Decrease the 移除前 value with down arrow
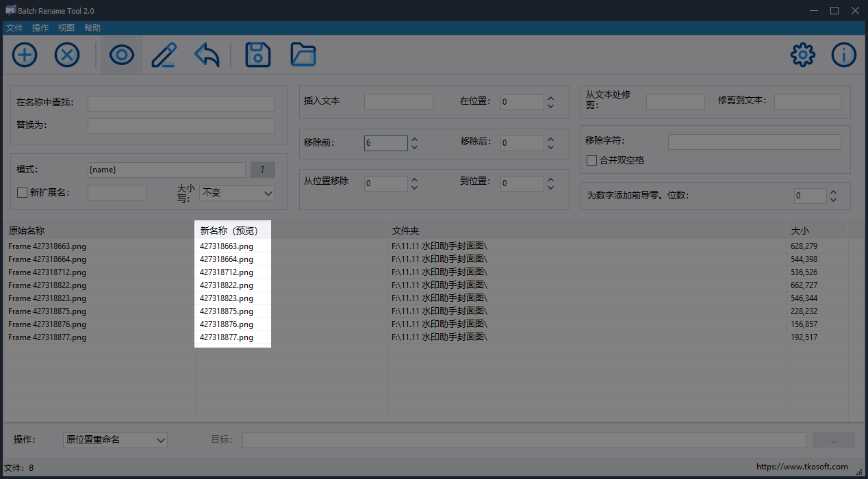 tap(414, 147)
